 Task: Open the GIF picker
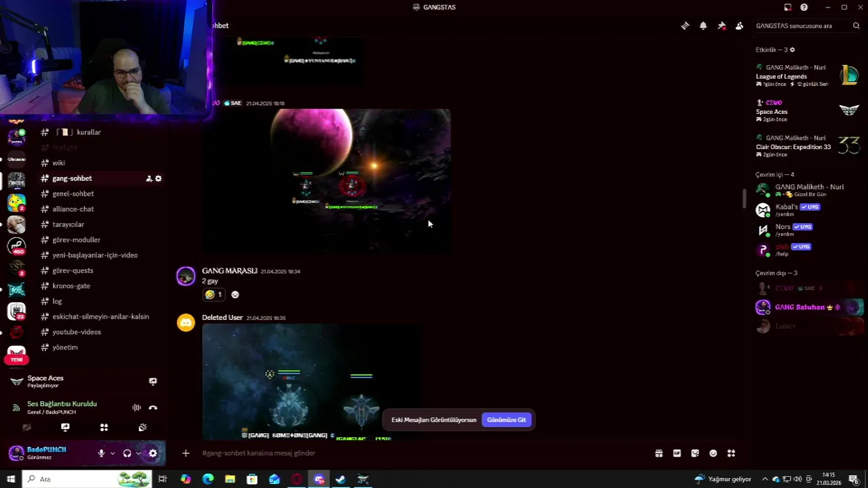(677, 453)
